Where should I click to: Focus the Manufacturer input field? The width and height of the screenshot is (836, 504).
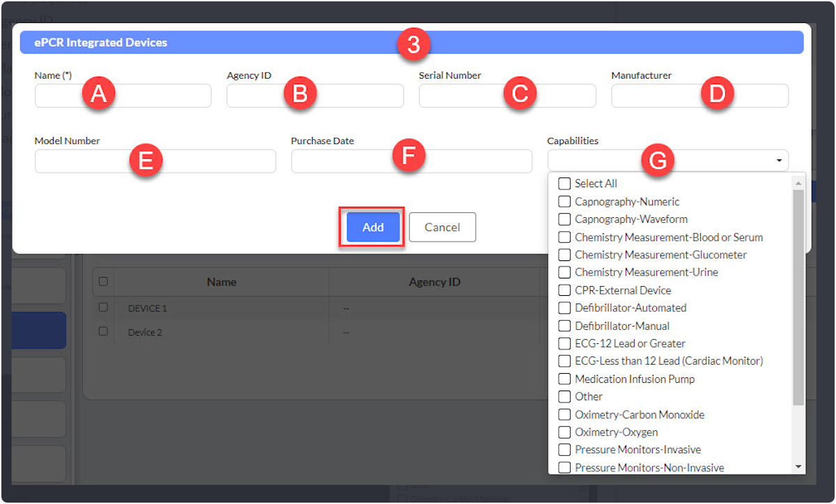tap(700, 95)
